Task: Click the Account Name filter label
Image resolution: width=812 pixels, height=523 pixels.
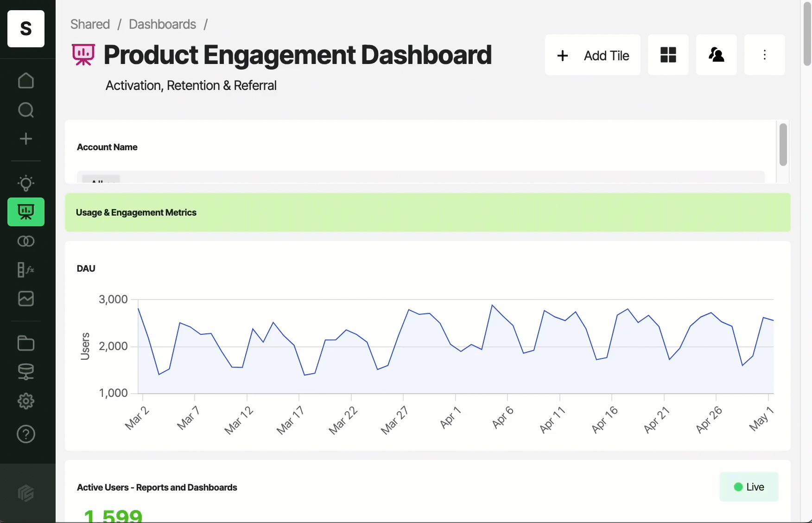Action: [x=107, y=147]
